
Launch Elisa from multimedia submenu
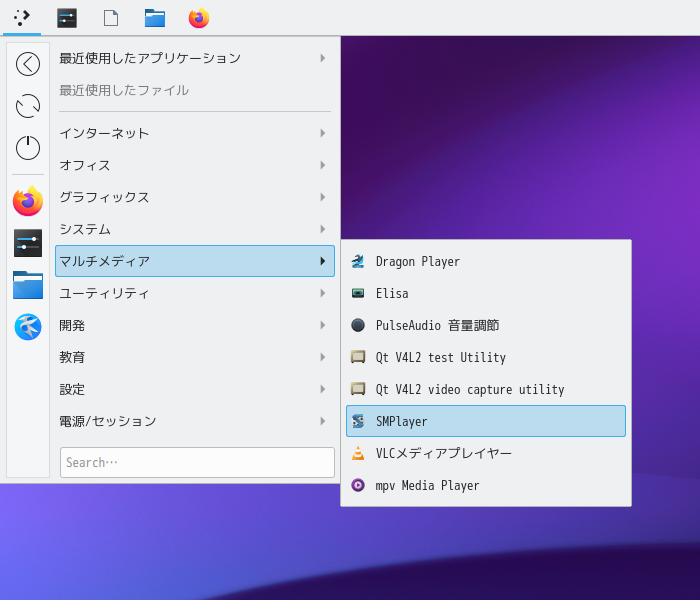pyautogui.click(x=486, y=293)
